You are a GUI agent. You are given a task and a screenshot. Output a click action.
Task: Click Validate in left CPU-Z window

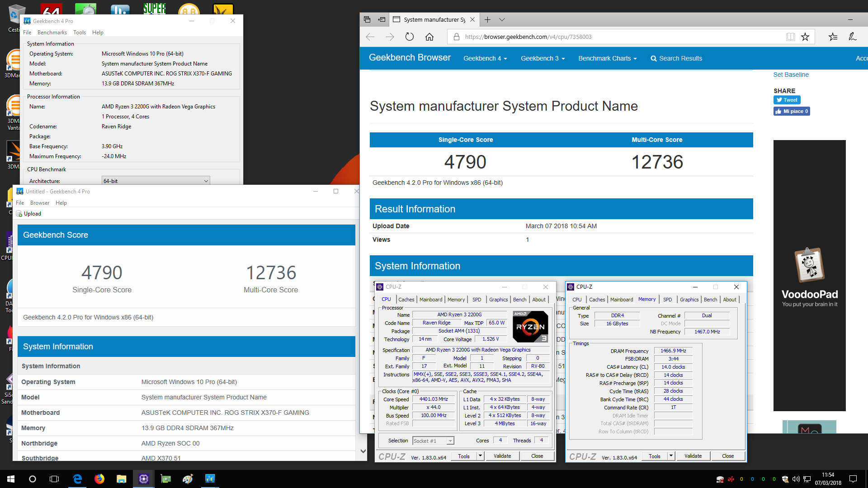[x=502, y=456]
